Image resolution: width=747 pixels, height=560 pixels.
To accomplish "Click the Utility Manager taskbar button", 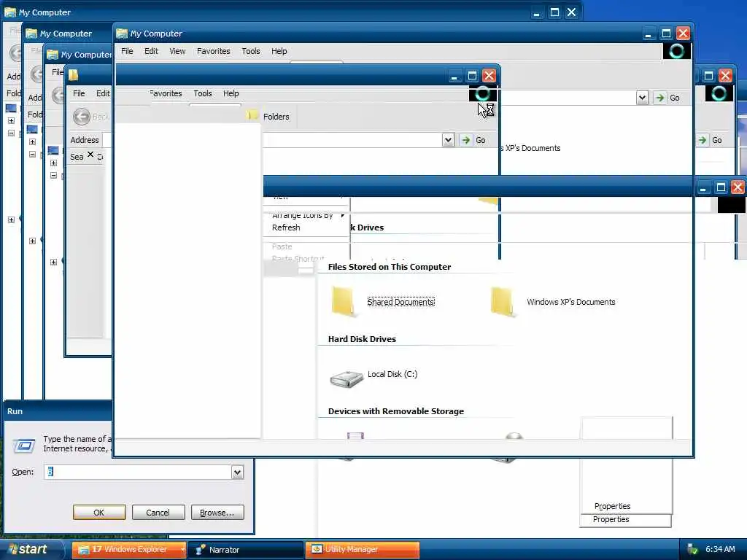I will click(x=362, y=550).
